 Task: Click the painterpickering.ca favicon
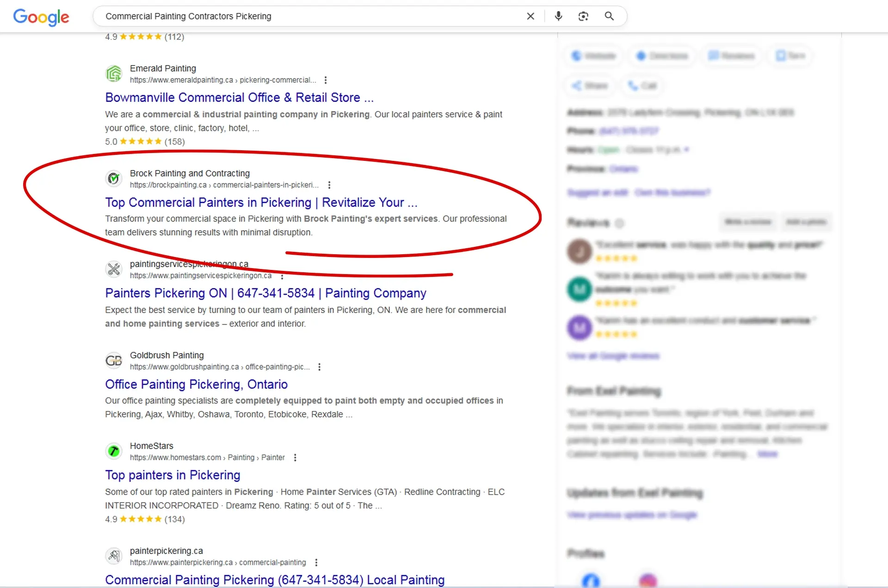point(114,556)
